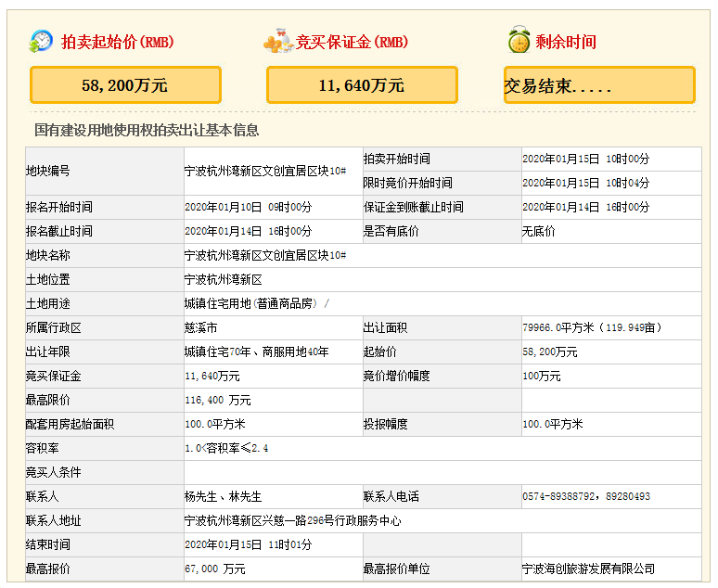
Task: Click the 联系人地址 address value
Action: tap(293, 520)
